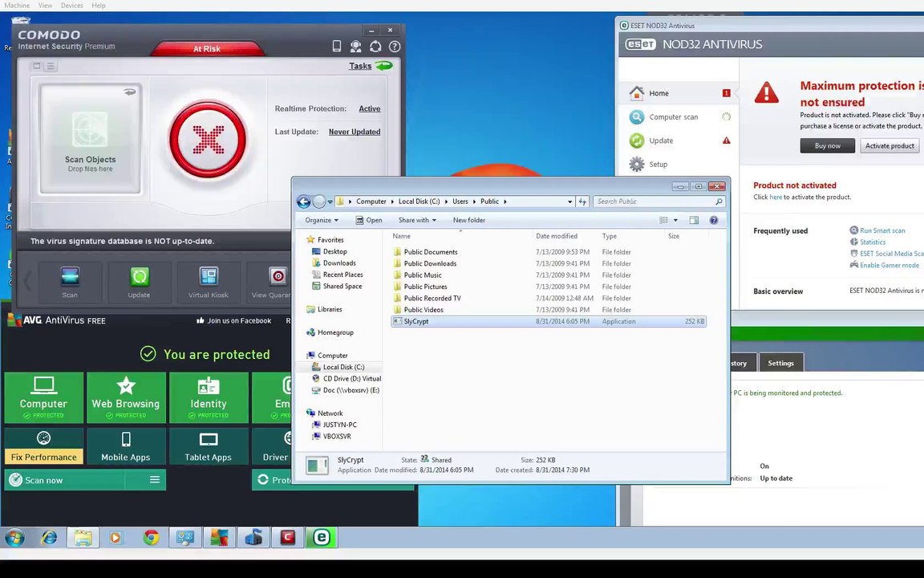Select JUSTYN-PC under Network

339,425
